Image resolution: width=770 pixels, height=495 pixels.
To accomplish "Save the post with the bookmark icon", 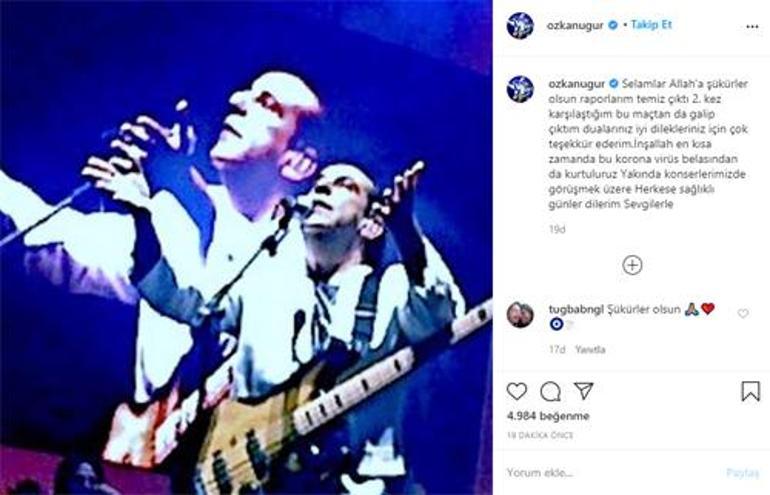I will pos(750,391).
